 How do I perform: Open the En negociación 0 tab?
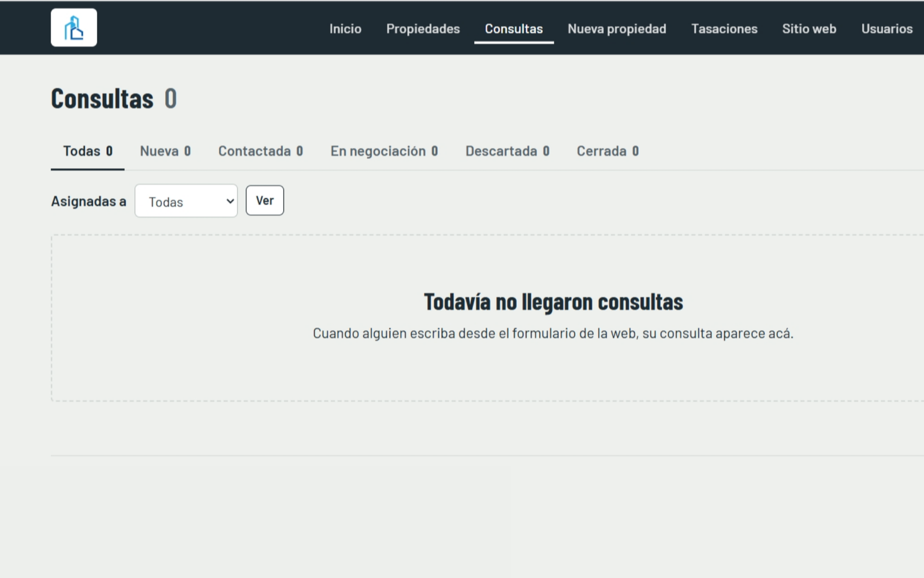(384, 151)
